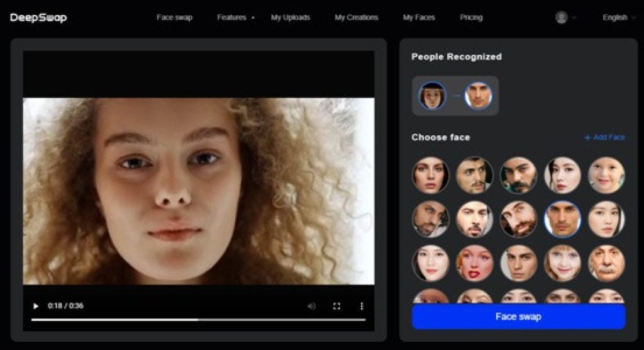Choose mustached man second in top row
The height and width of the screenshot is (350, 644).
point(474,175)
